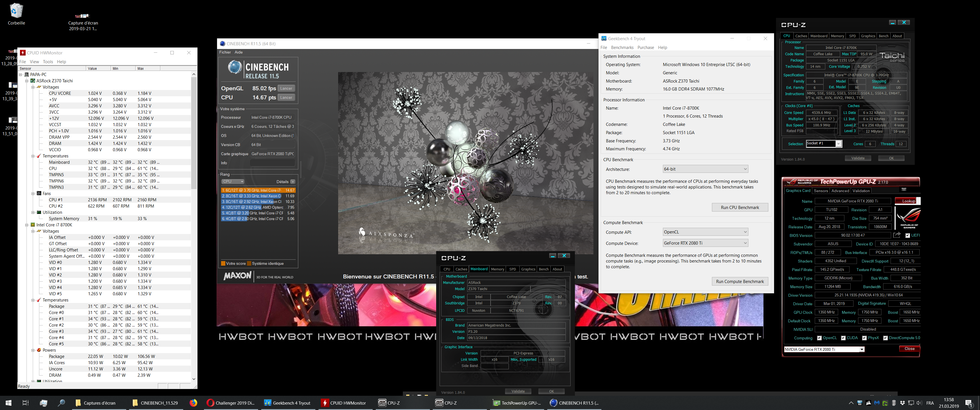The image size is (980, 410).
Task: Click the GPU-Z screenshot camera icon
Action: click(904, 189)
